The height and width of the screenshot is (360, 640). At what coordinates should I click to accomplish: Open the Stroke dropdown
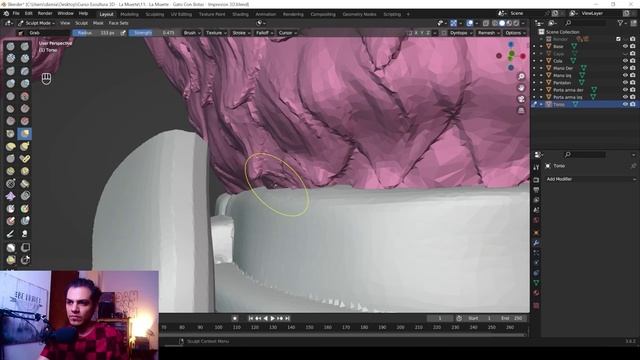(x=241, y=33)
